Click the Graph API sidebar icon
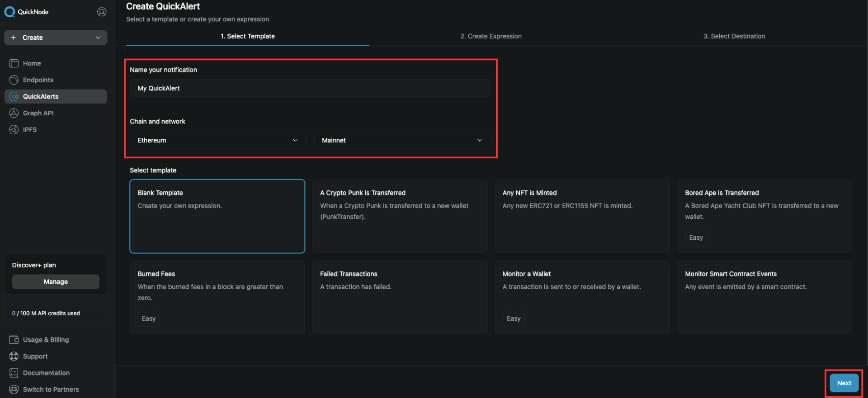This screenshot has height=398, width=868. pyautogui.click(x=14, y=113)
